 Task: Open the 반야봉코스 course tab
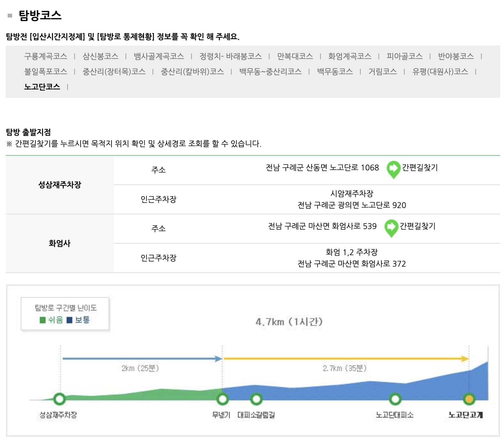[x=456, y=56]
